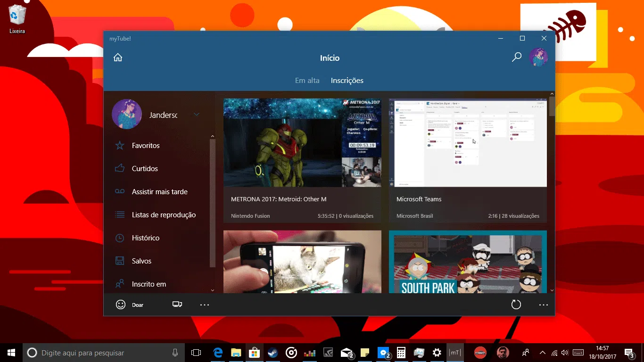This screenshot has height=362, width=644.
Task: Click the video feed scrollbar
Action: 552,107
